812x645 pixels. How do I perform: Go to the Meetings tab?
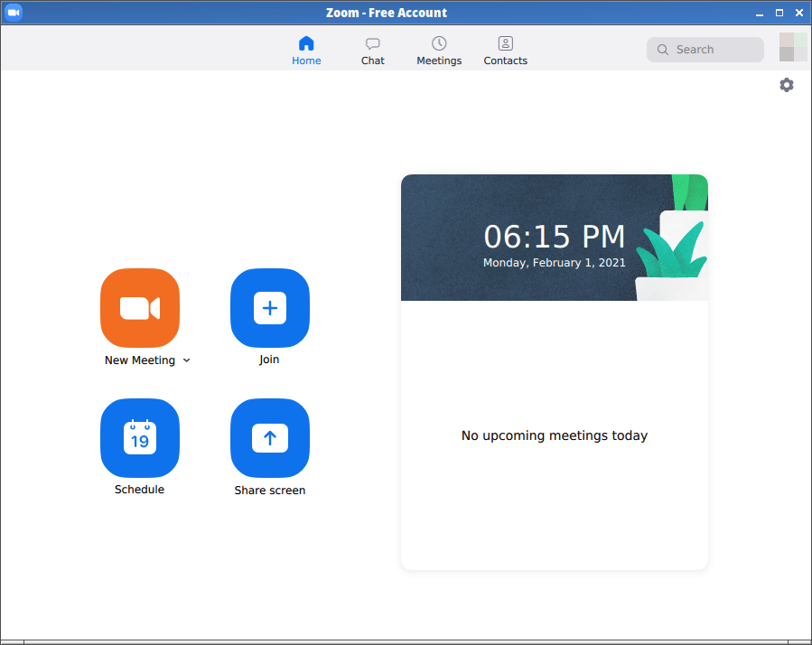439,51
